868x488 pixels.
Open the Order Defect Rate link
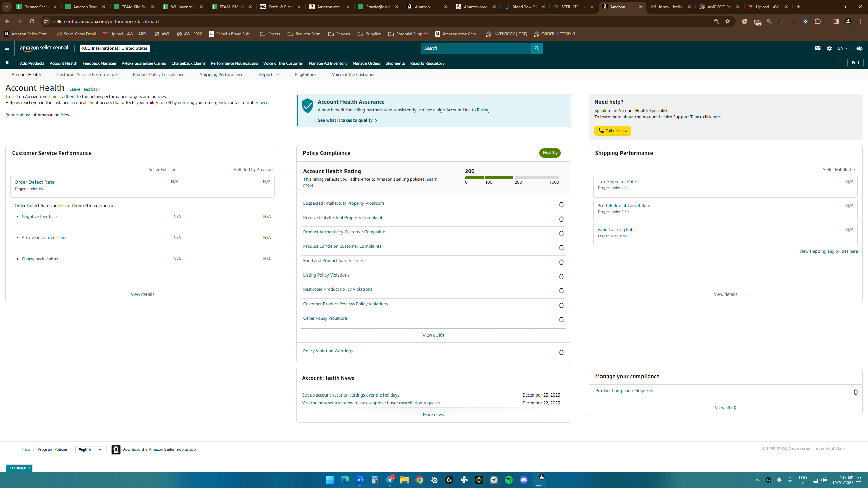(34, 182)
